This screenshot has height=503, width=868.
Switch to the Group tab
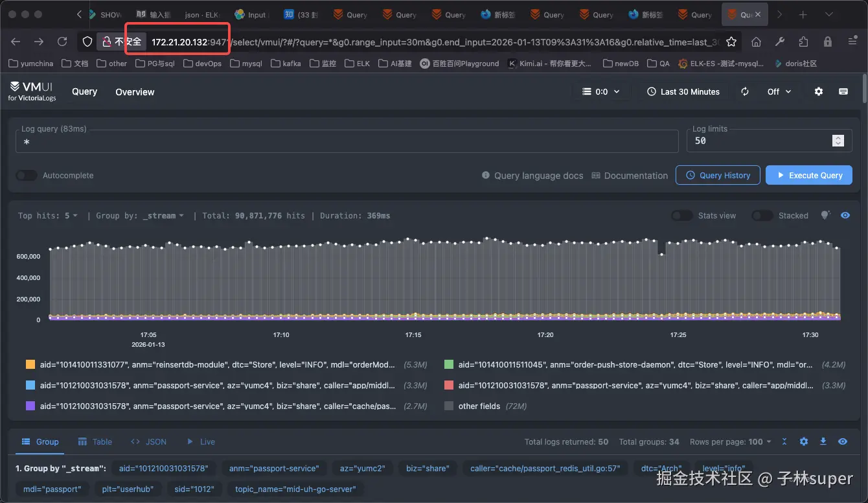pyautogui.click(x=40, y=441)
